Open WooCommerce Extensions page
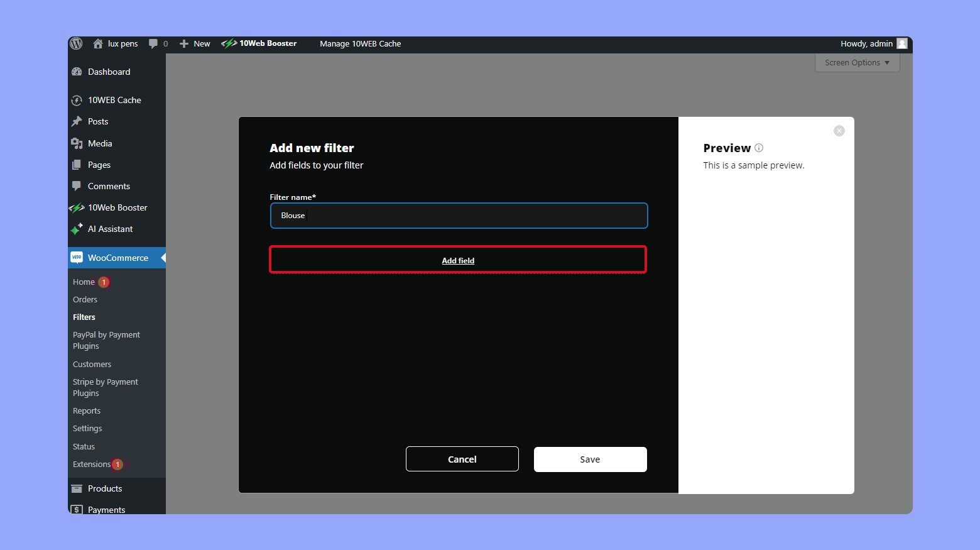 coord(92,465)
